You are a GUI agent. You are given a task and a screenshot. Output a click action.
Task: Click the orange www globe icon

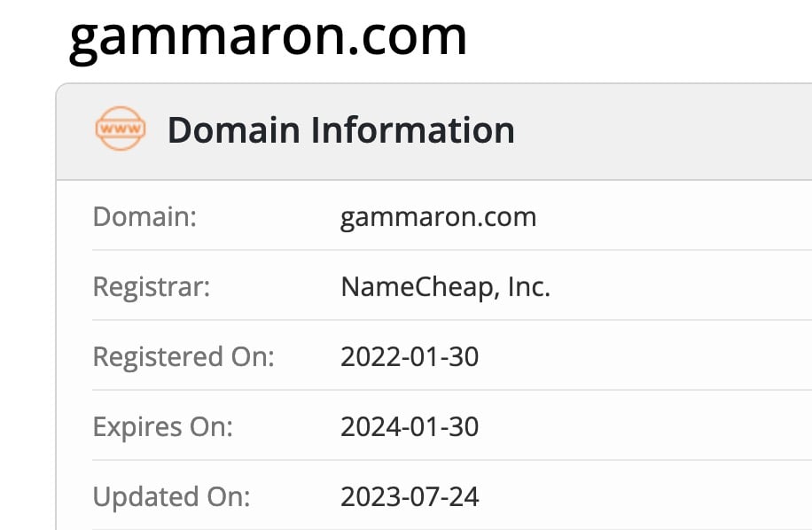[x=120, y=129]
